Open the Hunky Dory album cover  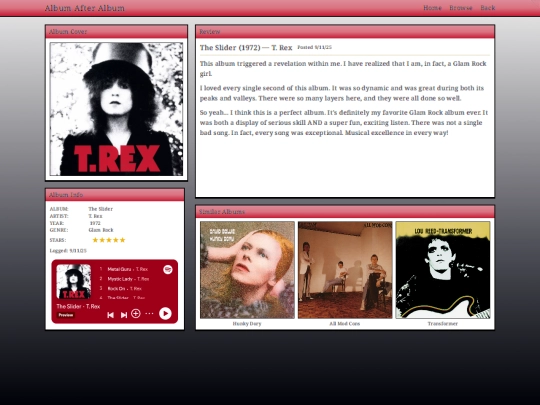coord(247,270)
